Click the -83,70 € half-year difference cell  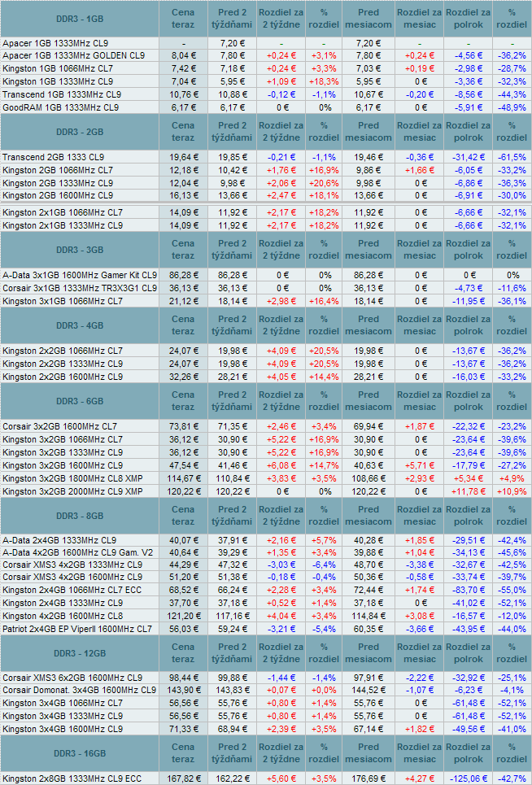tap(468, 591)
